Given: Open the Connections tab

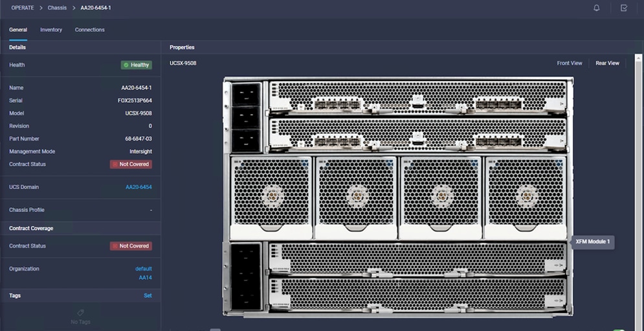Looking at the screenshot, I should (89, 30).
